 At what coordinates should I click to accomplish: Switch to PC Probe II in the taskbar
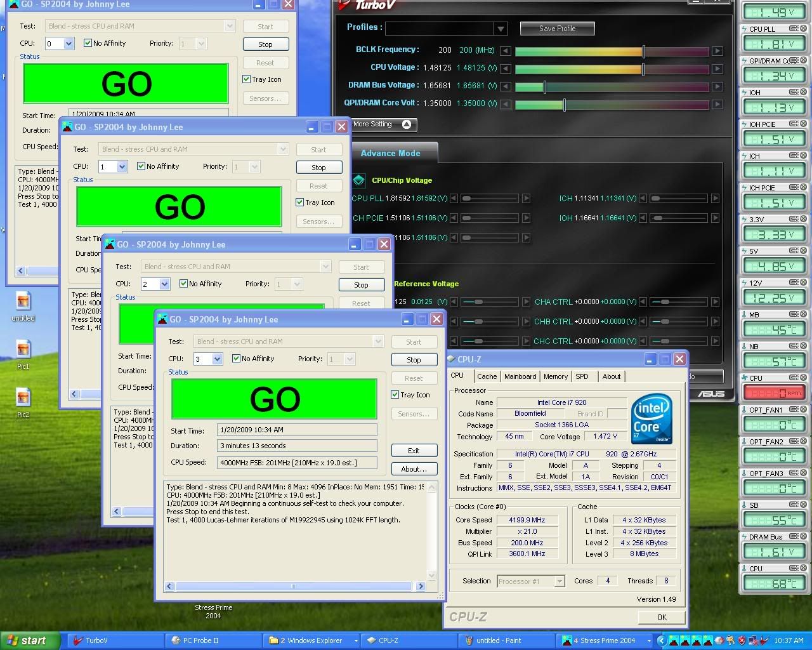214,640
